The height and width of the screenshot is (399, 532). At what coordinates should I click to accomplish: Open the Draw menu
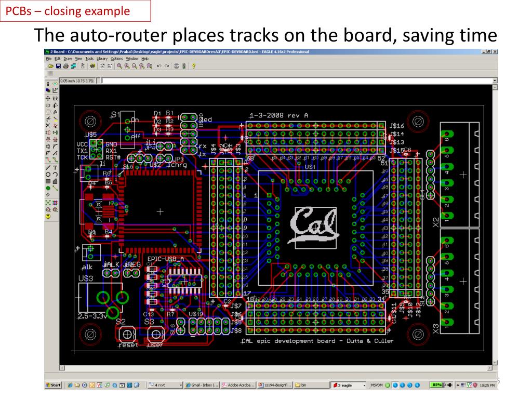click(x=68, y=59)
